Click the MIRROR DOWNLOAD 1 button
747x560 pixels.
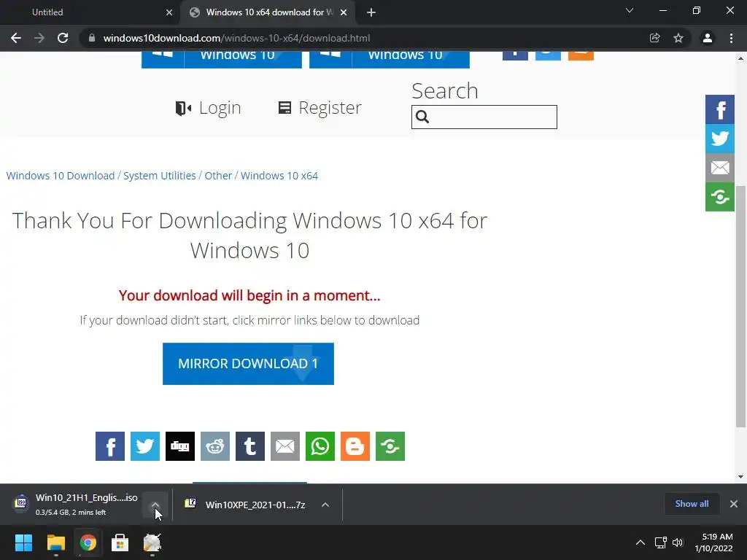[x=248, y=364]
